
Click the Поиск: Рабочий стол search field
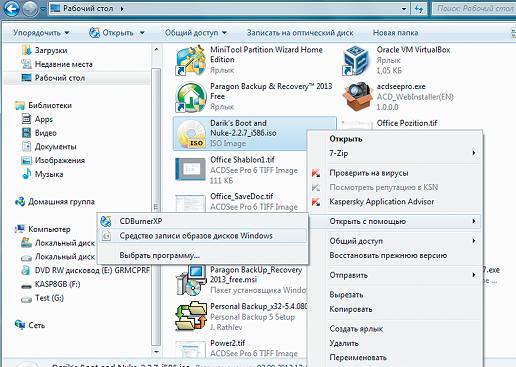coord(474,9)
